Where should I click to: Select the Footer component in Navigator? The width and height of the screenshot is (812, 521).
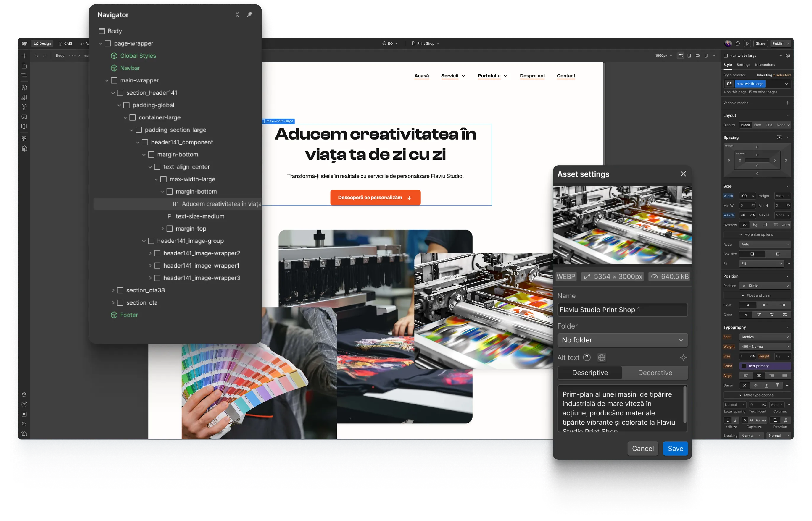[x=129, y=315]
